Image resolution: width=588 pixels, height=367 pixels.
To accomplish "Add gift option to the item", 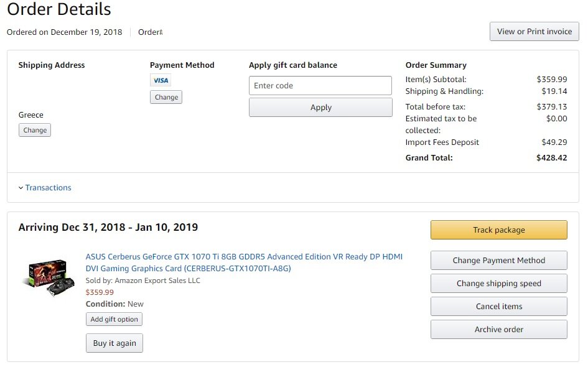I will click(114, 319).
